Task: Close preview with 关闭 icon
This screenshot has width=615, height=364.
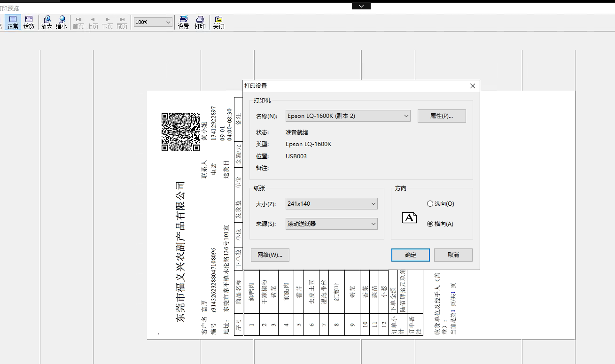Action: click(218, 22)
